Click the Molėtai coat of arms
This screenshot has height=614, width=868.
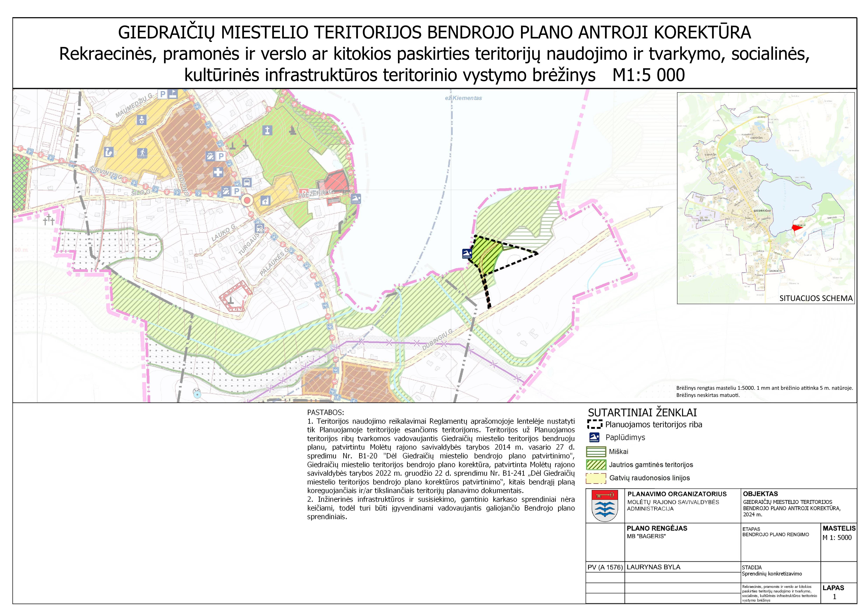click(x=605, y=506)
